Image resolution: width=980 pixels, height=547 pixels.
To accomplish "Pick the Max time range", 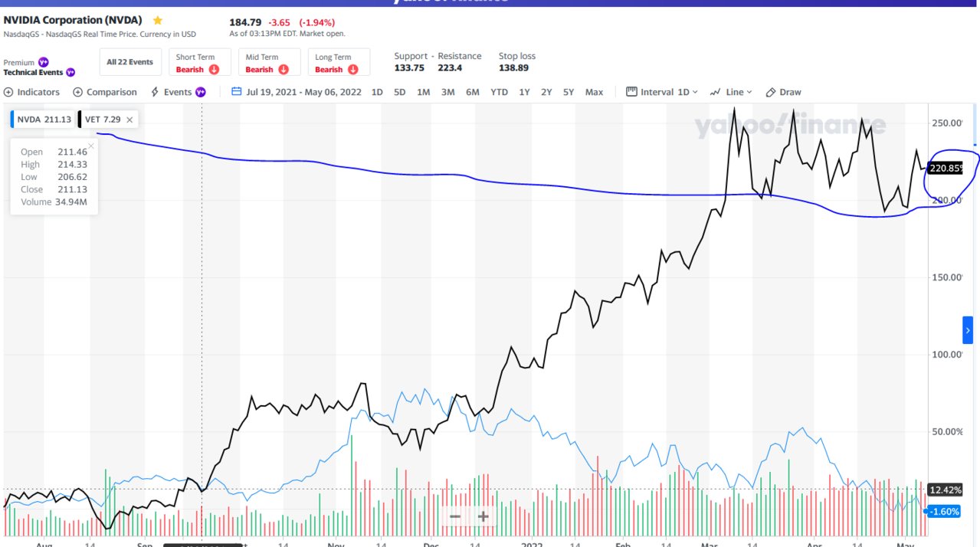I will point(594,92).
